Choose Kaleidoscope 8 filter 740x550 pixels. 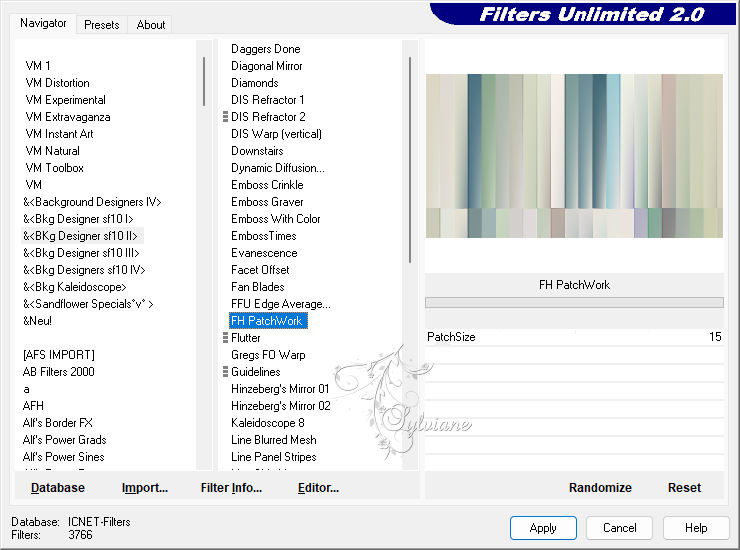268,423
